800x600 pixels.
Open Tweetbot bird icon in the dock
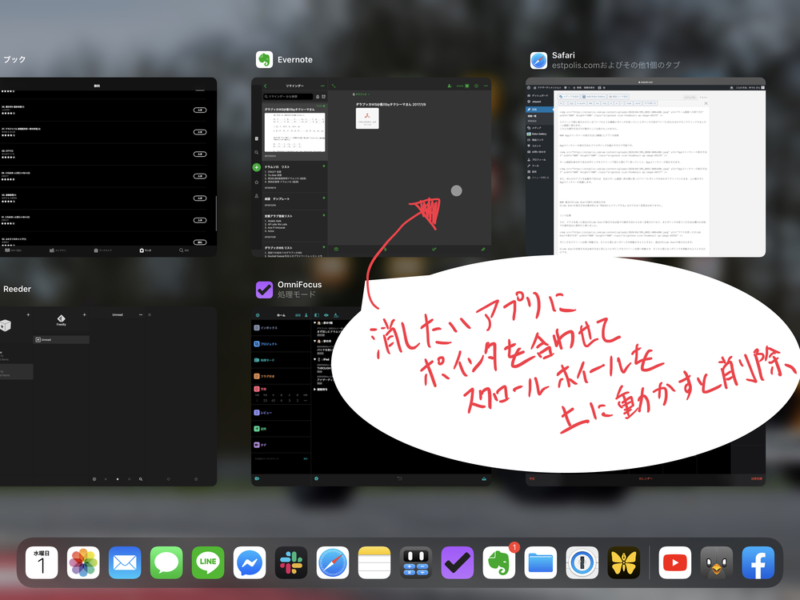click(x=716, y=563)
